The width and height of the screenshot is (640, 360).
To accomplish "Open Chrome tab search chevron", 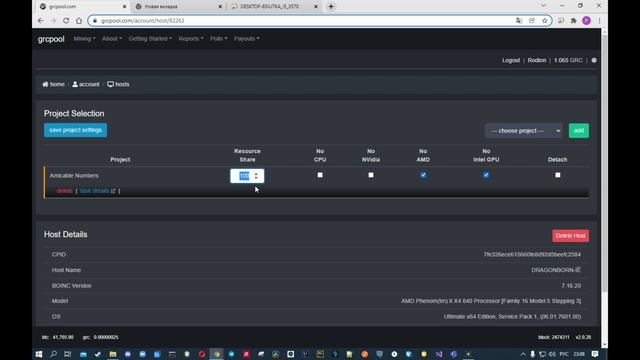I will [543, 6].
